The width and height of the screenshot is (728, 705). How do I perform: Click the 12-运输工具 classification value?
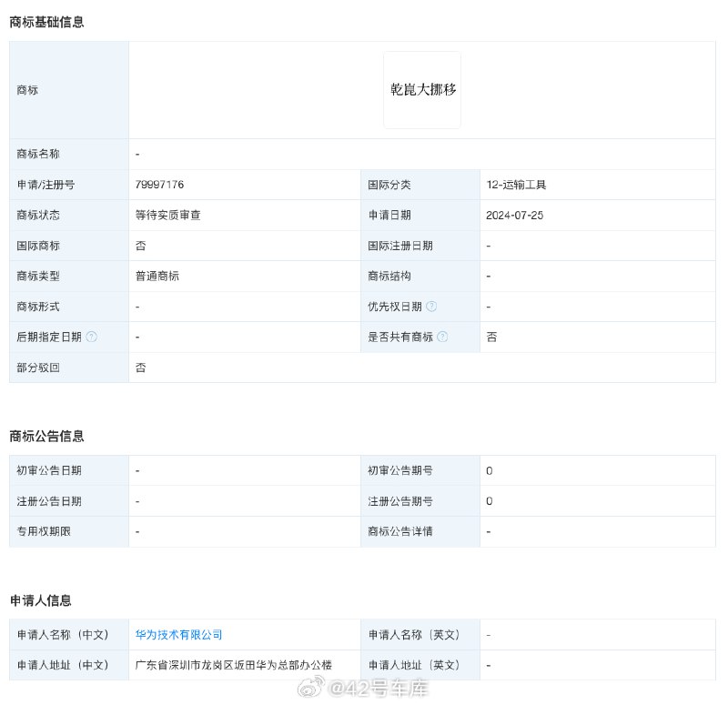tap(516, 185)
